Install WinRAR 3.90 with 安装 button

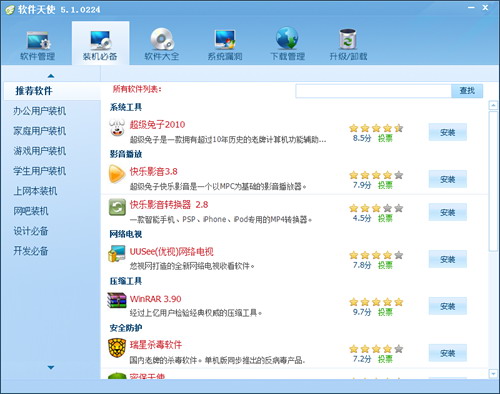tap(448, 306)
